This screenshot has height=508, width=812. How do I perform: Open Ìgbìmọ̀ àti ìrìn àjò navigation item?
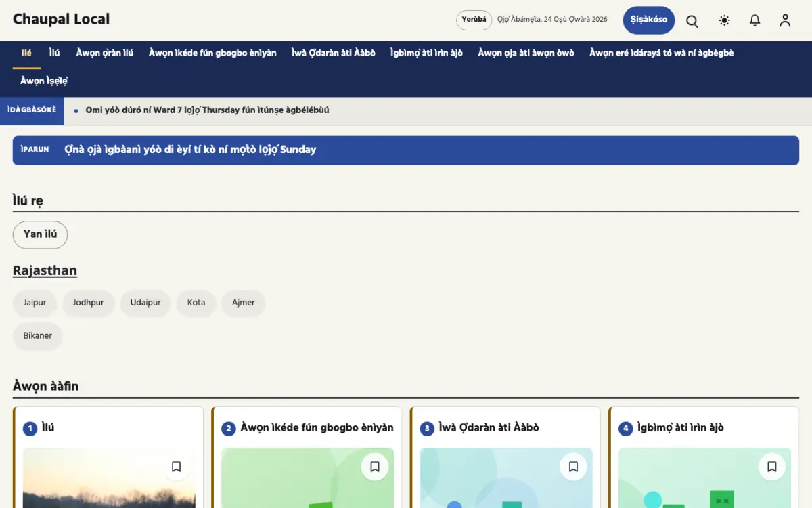point(426,53)
